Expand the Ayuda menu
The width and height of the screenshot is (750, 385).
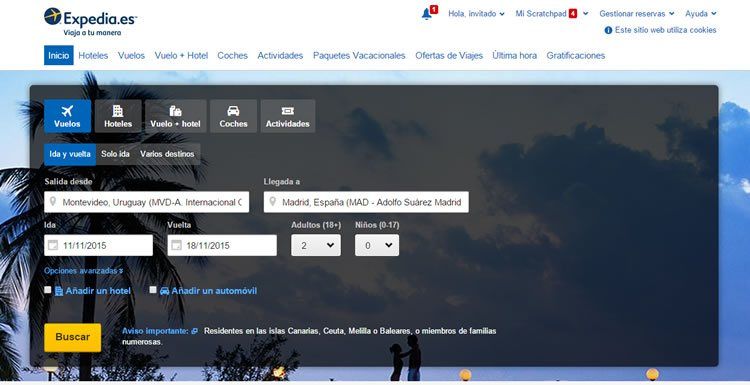pos(701,14)
